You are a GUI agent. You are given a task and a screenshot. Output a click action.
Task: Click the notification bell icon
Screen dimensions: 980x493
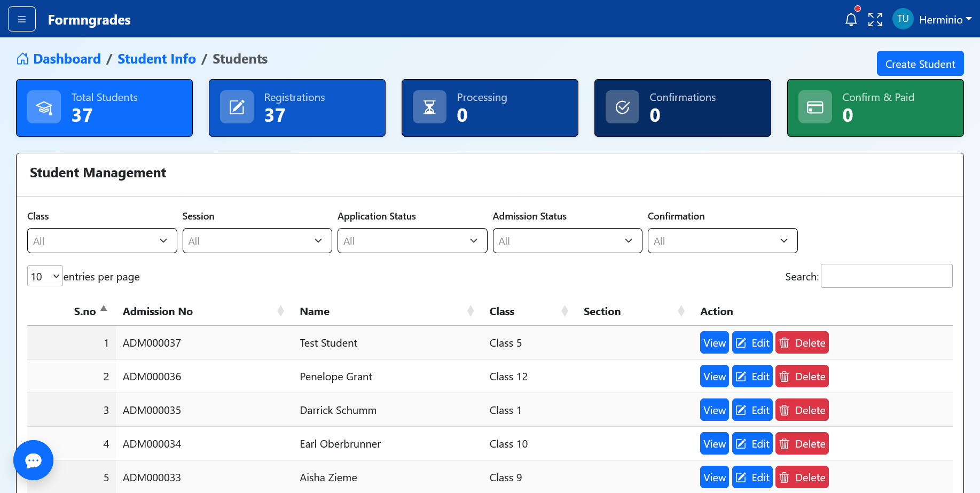coord(851,19)
